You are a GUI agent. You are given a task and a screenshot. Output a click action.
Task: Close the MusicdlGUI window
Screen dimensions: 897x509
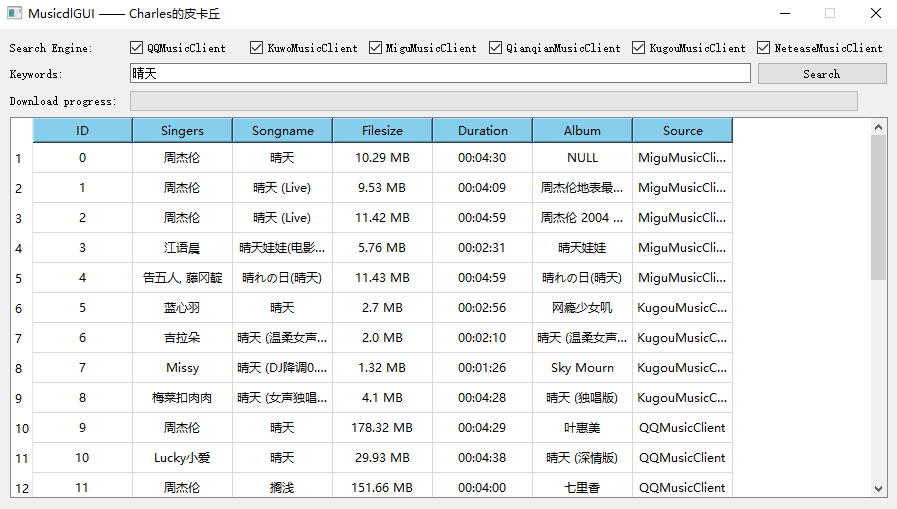[875, 13]
